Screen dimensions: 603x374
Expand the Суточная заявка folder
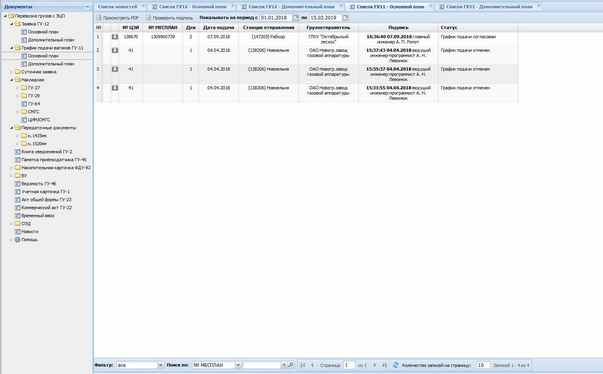point(12,72)
